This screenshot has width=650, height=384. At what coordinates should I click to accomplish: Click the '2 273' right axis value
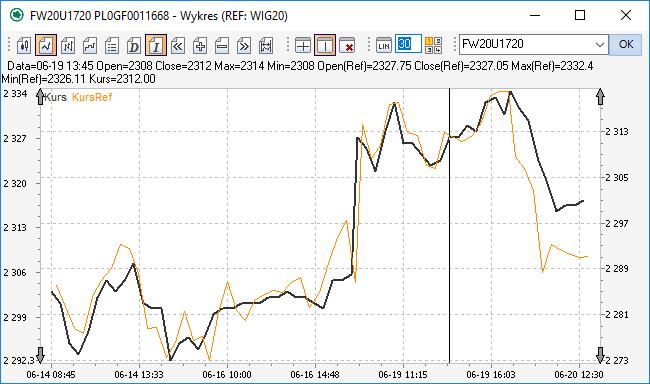pyautogui.click(x=617, y=360)
